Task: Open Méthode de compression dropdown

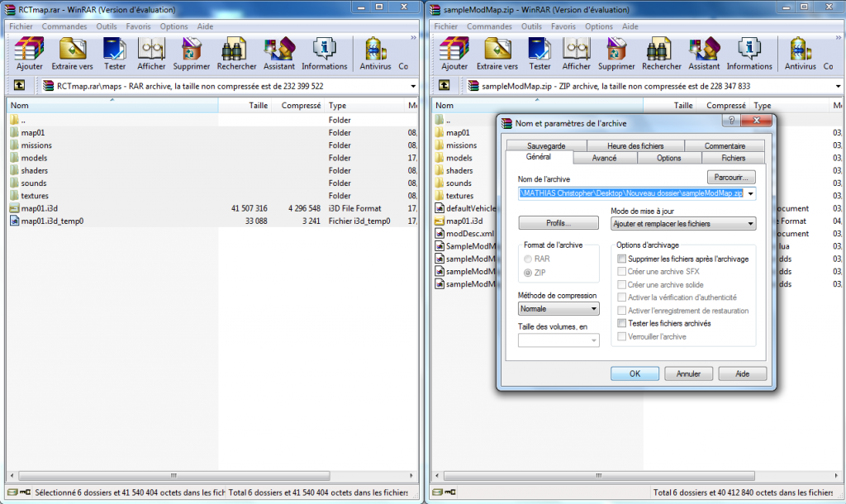Action: (558, 309)
